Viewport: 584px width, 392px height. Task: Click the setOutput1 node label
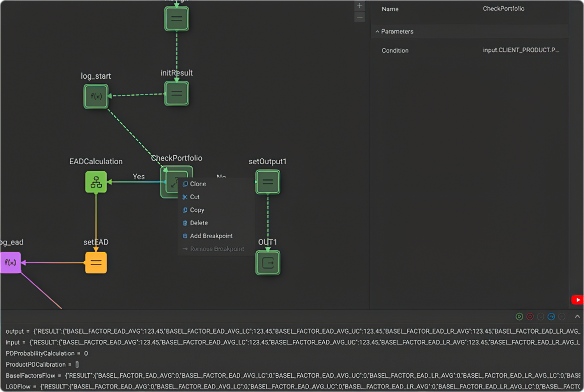coord(267,162)
